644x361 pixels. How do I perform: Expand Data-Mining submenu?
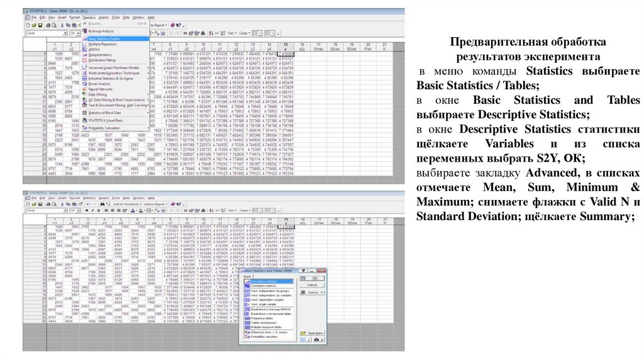(x=116, y=94)
